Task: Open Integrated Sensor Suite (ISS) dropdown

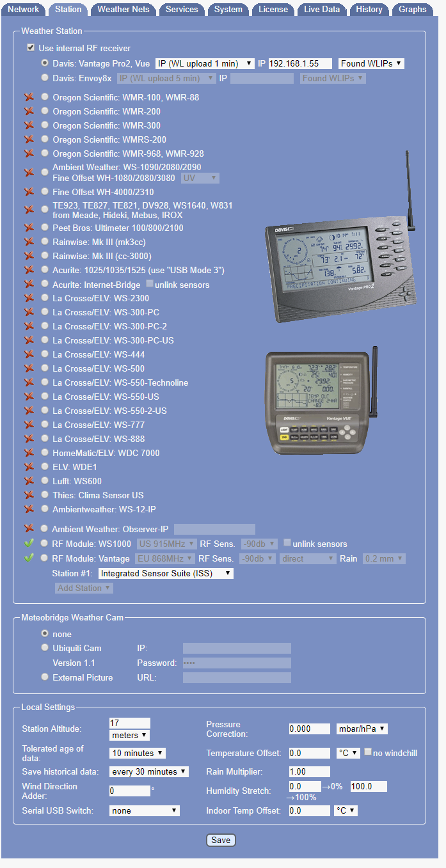Action: pyautogui.click(x=166, y=573)
